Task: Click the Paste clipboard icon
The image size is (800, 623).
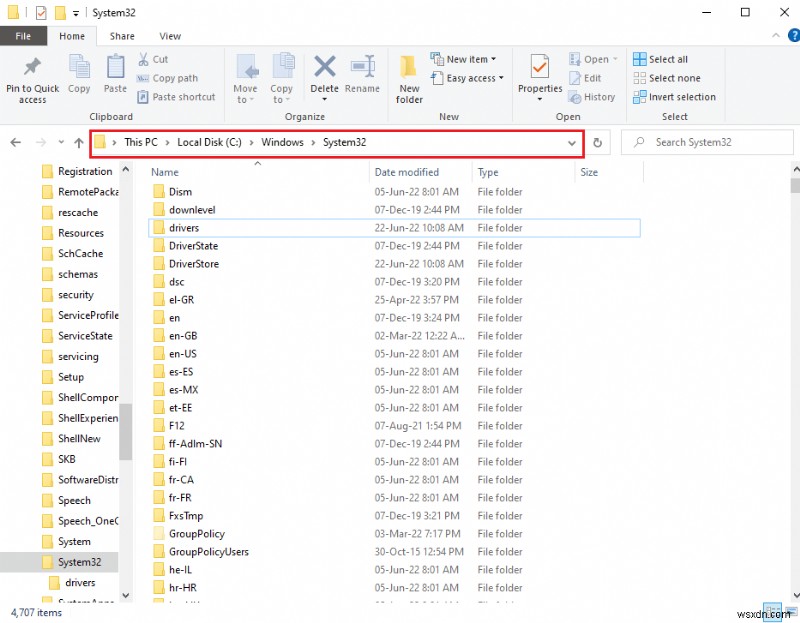Action: [x=115, y=67]
